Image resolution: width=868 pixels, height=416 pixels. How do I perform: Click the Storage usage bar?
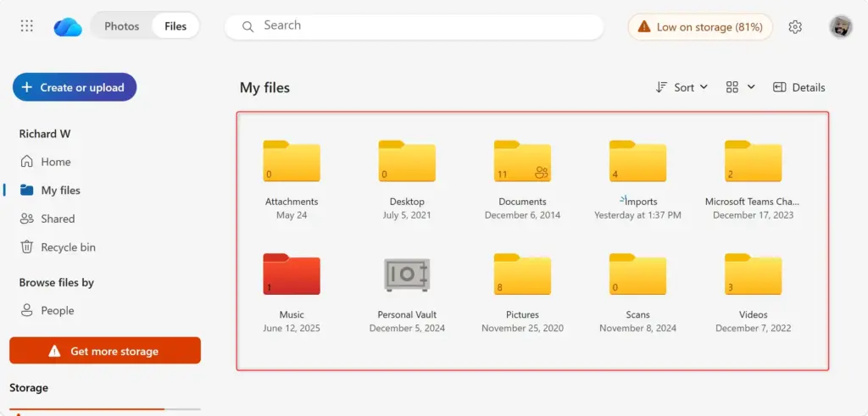click(x=105, y=409)
